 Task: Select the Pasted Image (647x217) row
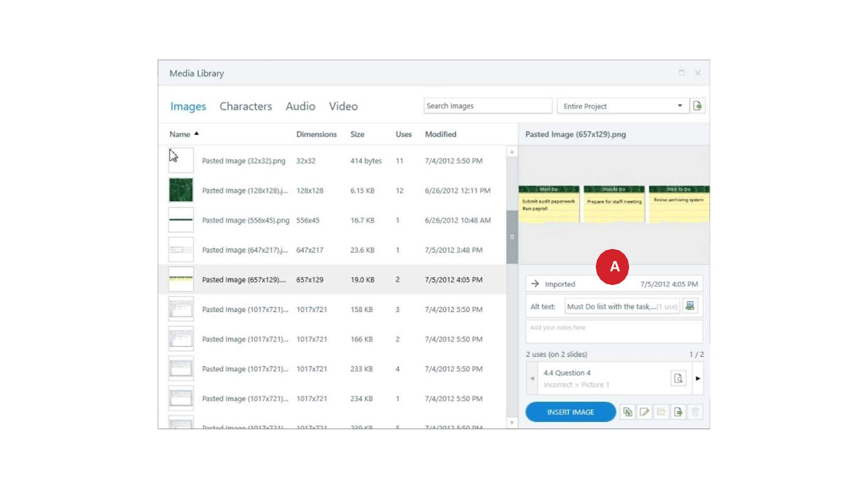point(332,250)
